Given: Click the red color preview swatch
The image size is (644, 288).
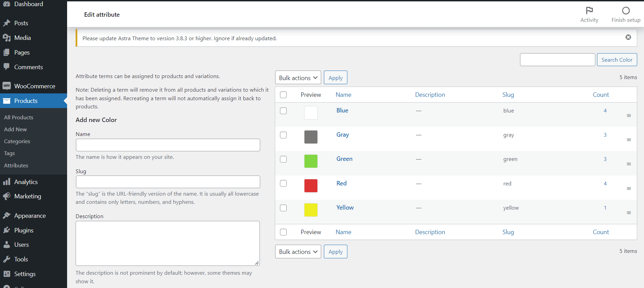Looking at the screenshot, I should [311, 186].
